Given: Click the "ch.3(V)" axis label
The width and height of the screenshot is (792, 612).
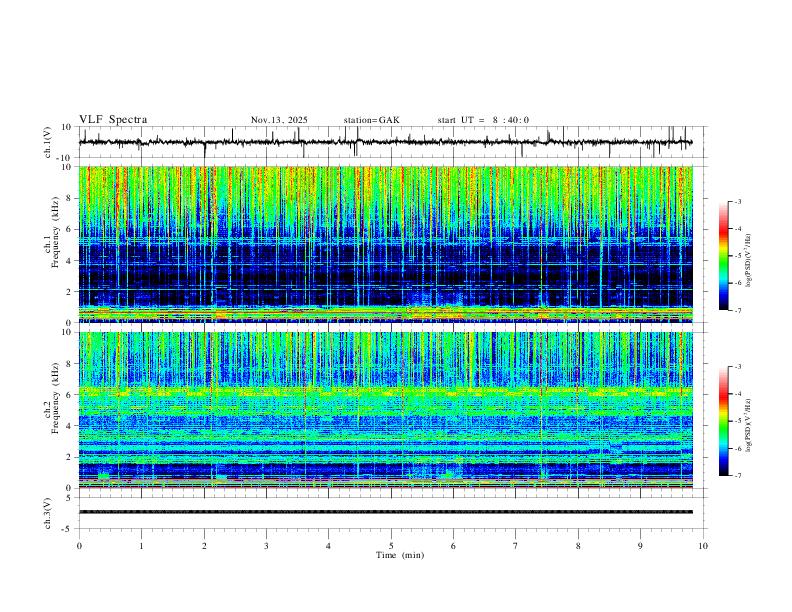Looking at the screenshot, I should click(48, 513).
